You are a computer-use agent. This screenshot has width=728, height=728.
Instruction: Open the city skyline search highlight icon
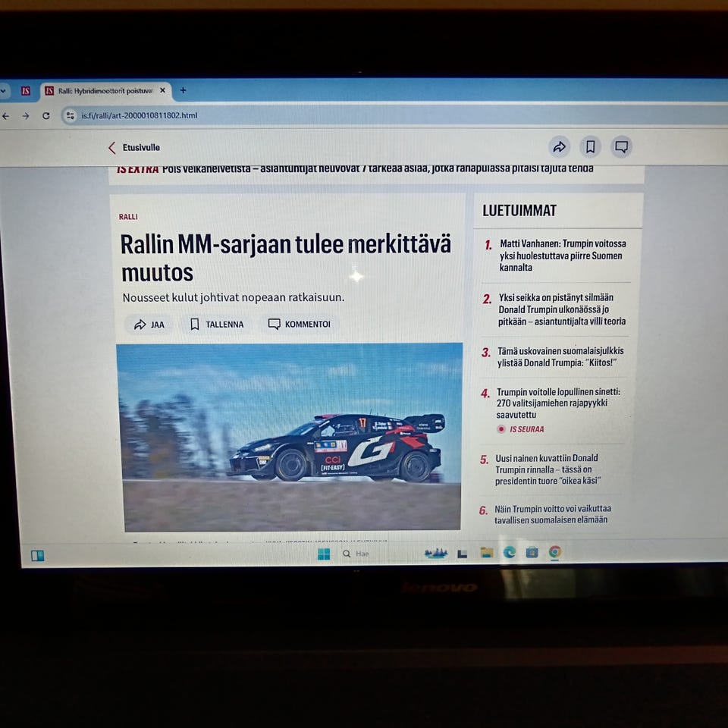point(435,553)
